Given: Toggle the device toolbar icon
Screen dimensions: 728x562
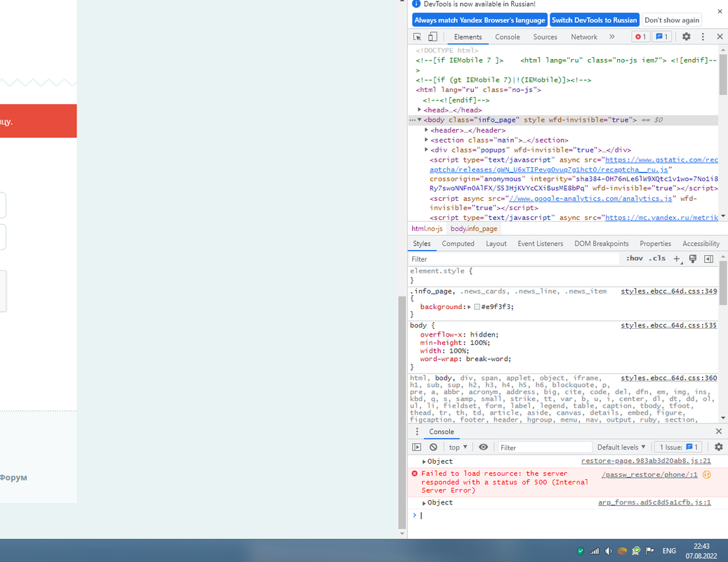Looking at the screenshot, I should (x=432, y=37).
